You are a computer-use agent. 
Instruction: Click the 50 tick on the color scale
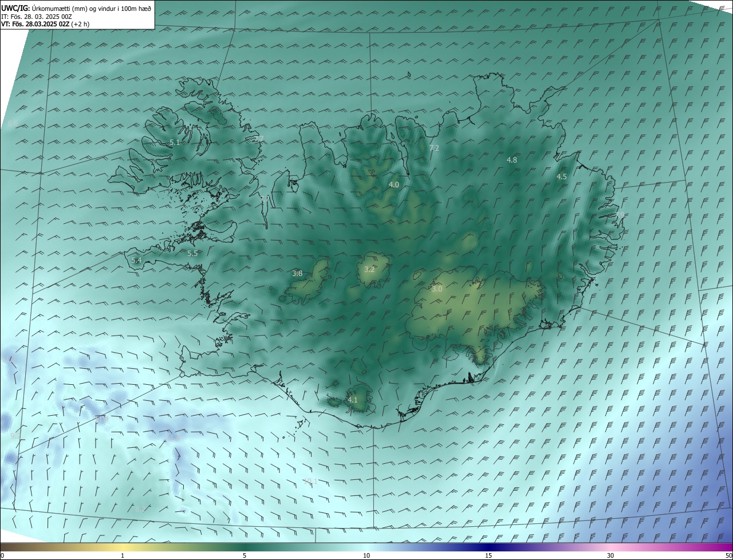[x=728, y=555]
